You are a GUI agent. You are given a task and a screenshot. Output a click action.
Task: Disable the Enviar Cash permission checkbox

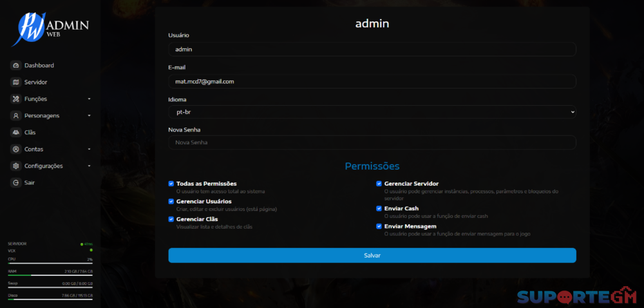click(379, 209)
